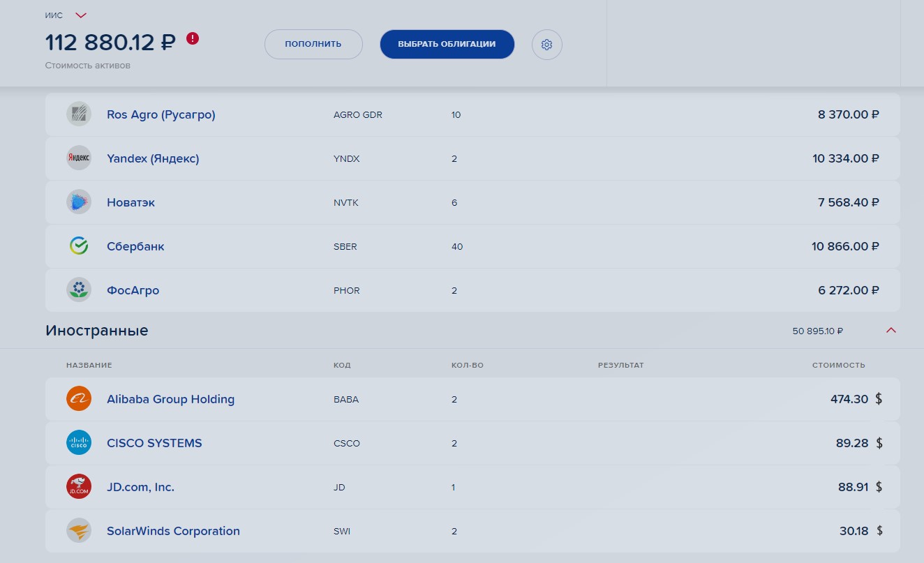Image resolution: width=924 pixels, height=563 pixels.
Task: Click JD.com quantity 1
Action: (x=454, y=487)
